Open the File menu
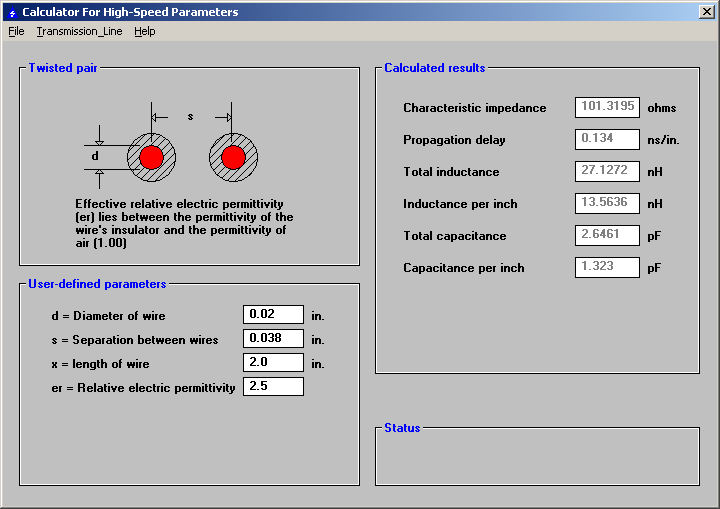Image resolution: width=720 pixels, height=509 pixels. tap(16, 31)
